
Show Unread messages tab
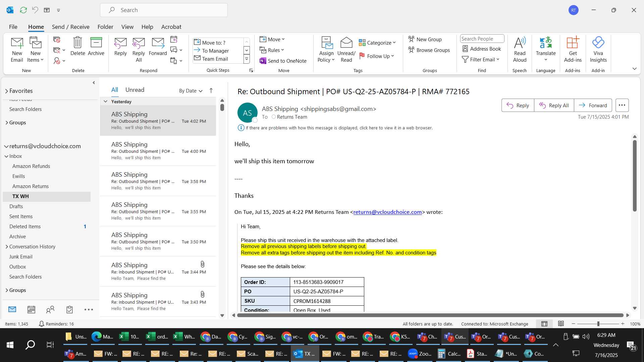click(x=135, y=90)
